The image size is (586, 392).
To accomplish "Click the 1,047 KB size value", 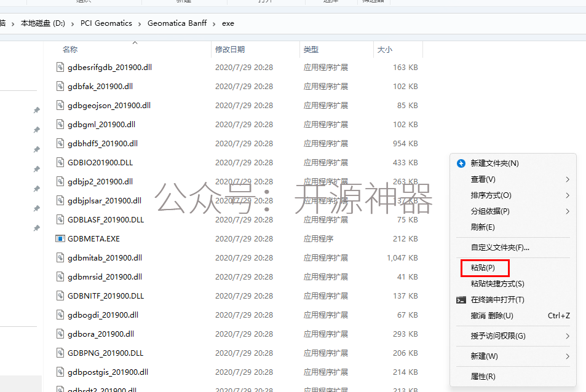I will (403, 257).
